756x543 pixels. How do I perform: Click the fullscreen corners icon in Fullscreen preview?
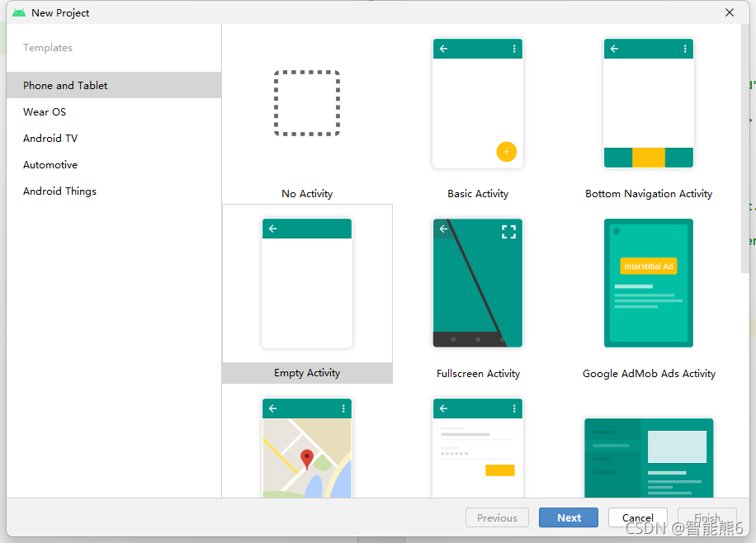tap(508, 232)
